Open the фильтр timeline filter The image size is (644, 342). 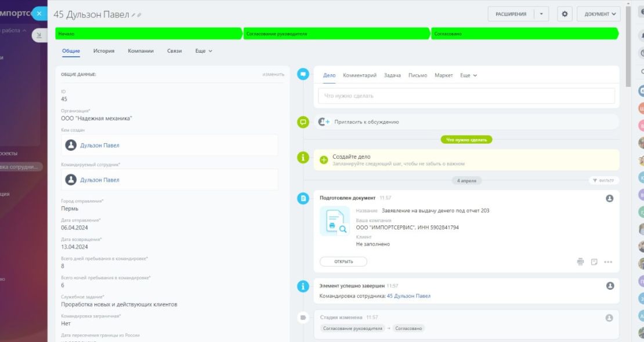pos(603,181)
